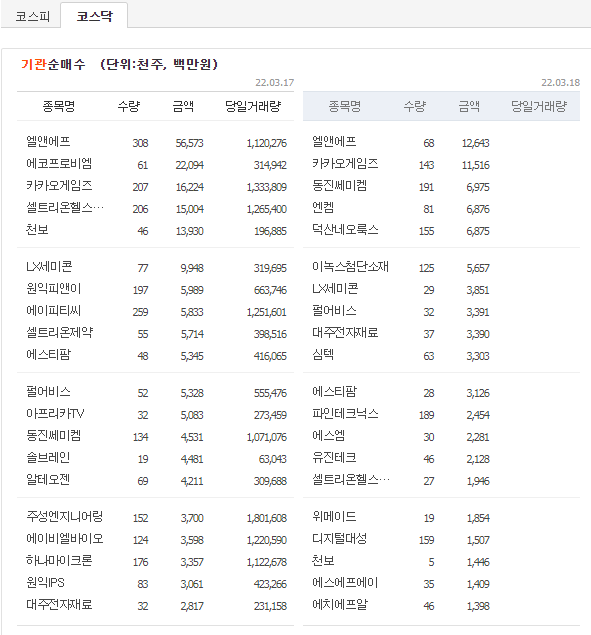Viewport: 591px width, 635px height.
Task: Open 대주전자재료 in the 22.03.18 list
Action: [x=345, y=332]
